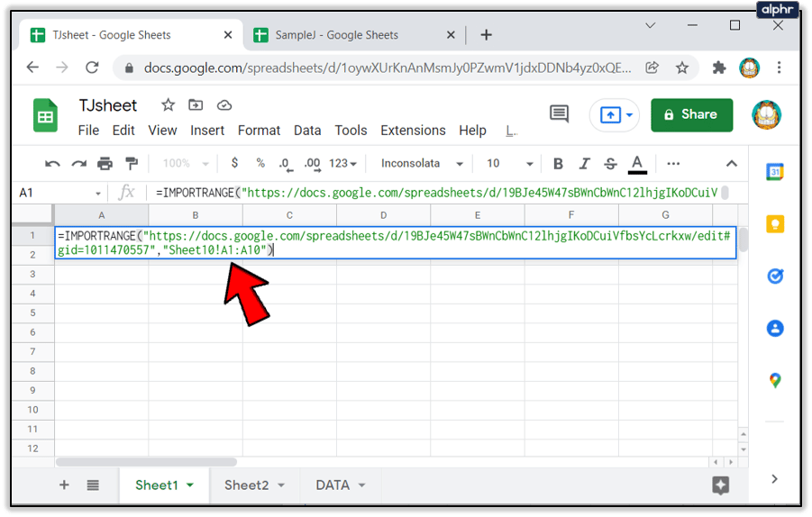Open the Sheet1 tab dropdown arrow
The image size is (812, 517).
point(190,485)
